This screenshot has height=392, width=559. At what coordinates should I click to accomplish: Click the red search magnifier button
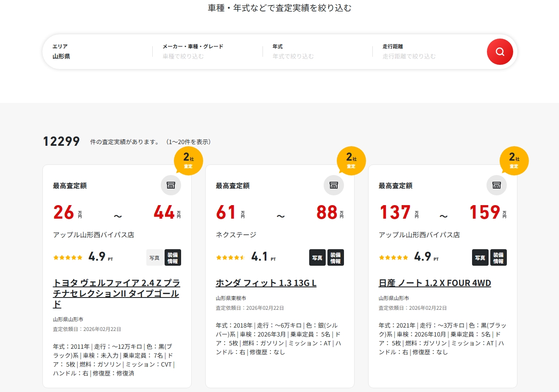tap(500, 52)
